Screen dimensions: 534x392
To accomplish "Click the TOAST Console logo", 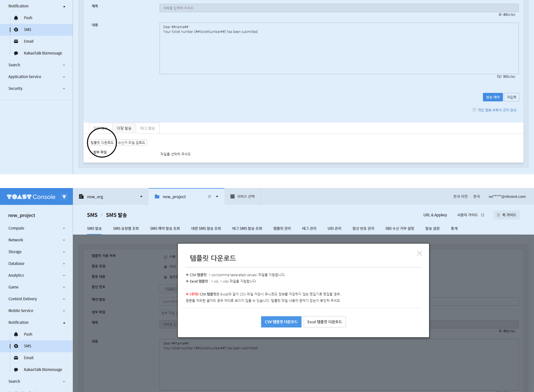I will click(31, 197).
